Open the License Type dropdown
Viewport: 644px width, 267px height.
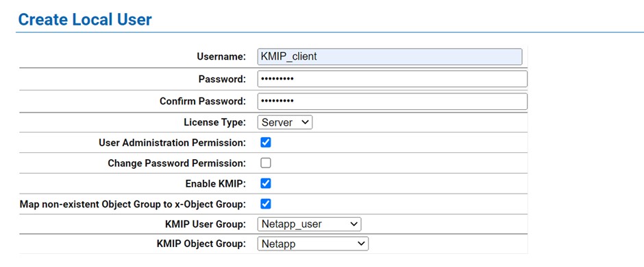285,123
